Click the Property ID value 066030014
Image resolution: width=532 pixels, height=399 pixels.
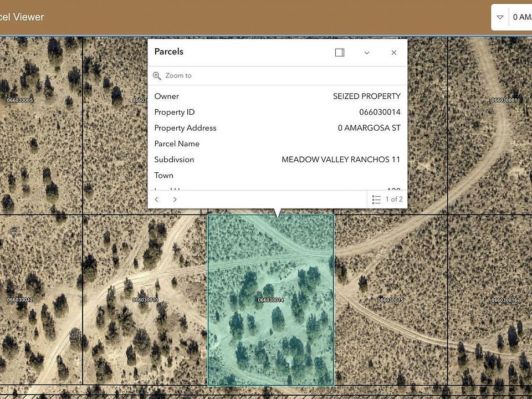click(380, 112)
